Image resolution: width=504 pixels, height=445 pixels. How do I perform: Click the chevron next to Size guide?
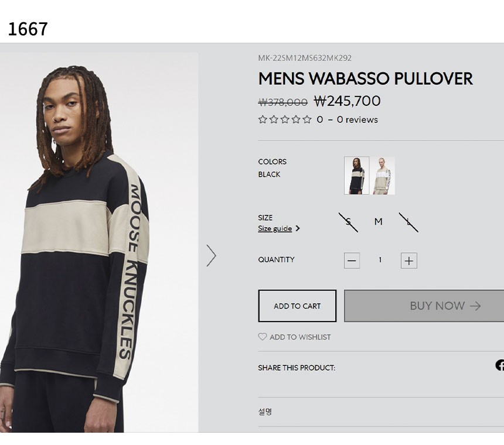coord(298,228)
